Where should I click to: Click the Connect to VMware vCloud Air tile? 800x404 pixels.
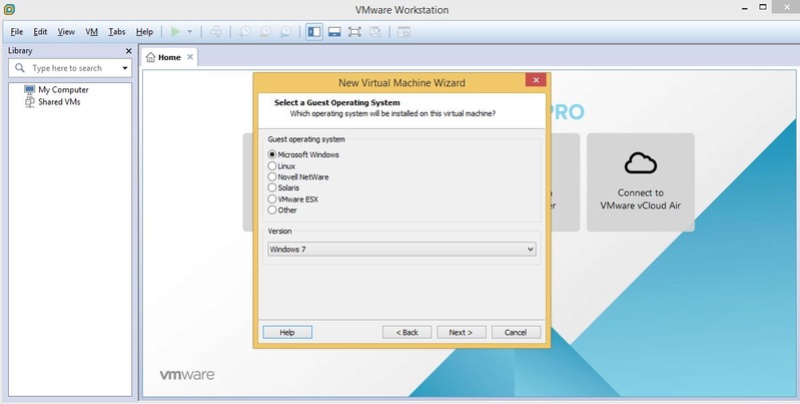click(640, 182)
